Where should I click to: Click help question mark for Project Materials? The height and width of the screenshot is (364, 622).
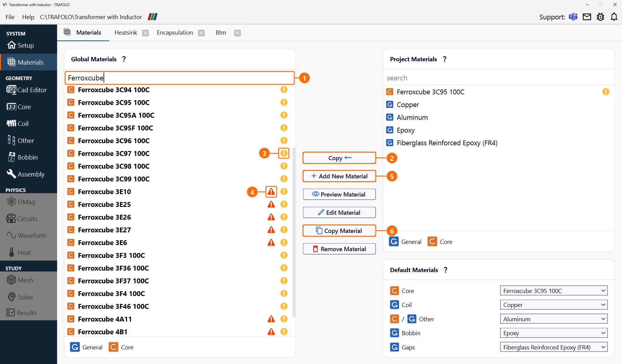click(445, 59)
